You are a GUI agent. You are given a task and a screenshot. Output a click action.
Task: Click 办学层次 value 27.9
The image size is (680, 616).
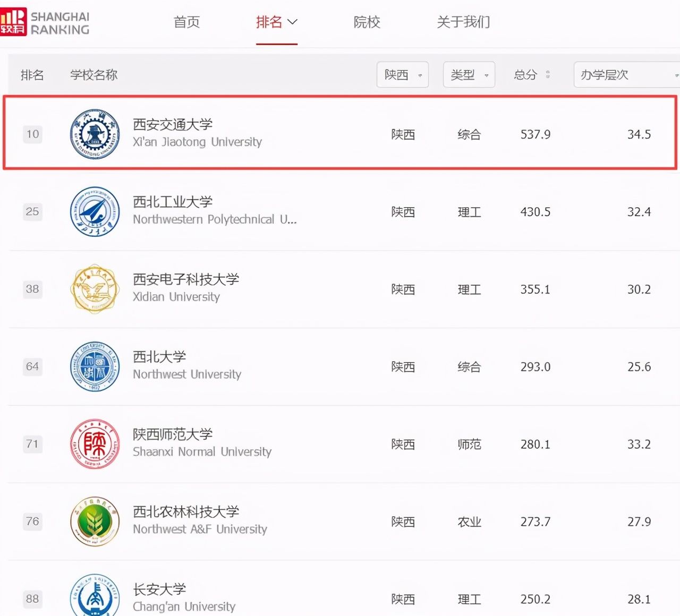tap(639, 522)
